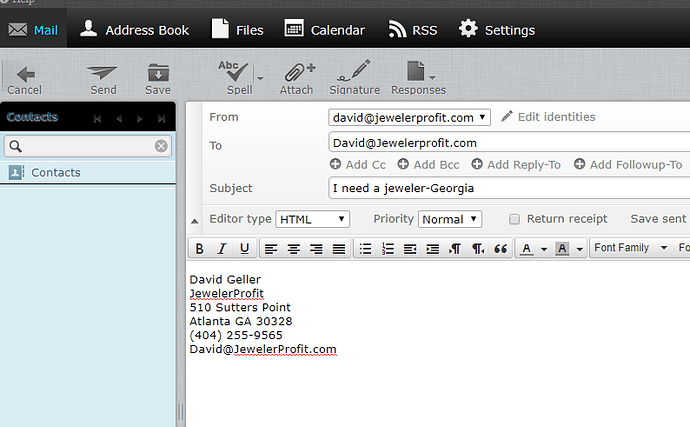Open the Spell language dropdown arrow

260,79
